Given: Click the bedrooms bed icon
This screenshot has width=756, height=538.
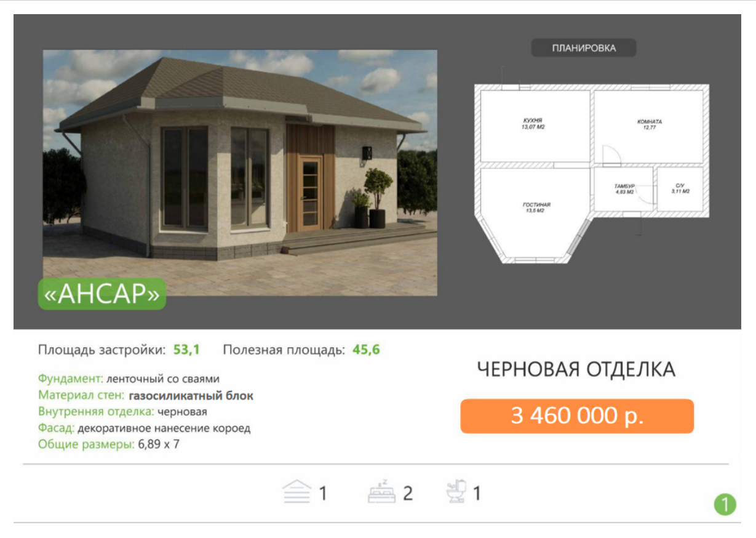Looking at the screenshot, I should click(x=382, y=492).
